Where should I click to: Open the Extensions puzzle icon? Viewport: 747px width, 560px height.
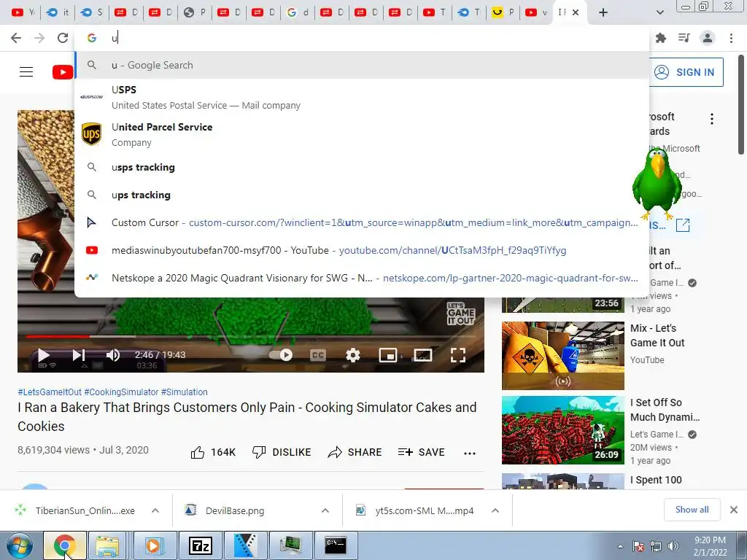pos(661,38)
